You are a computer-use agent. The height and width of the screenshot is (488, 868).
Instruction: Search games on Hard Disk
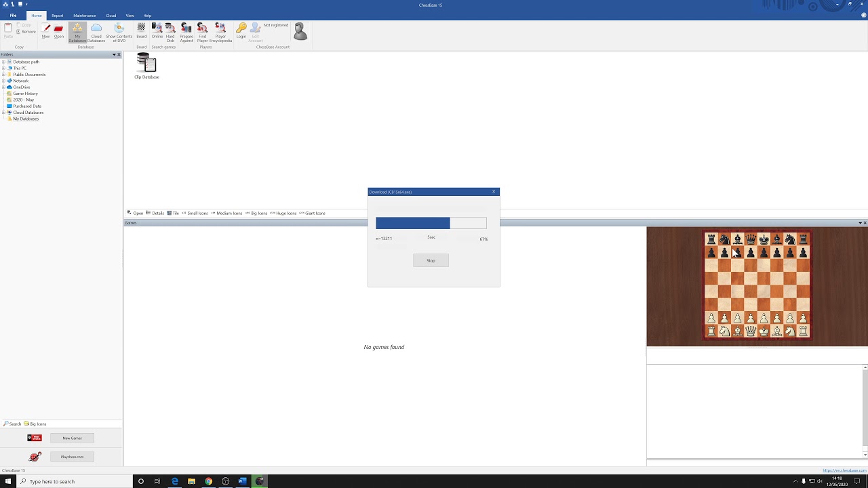coord(170,33)
